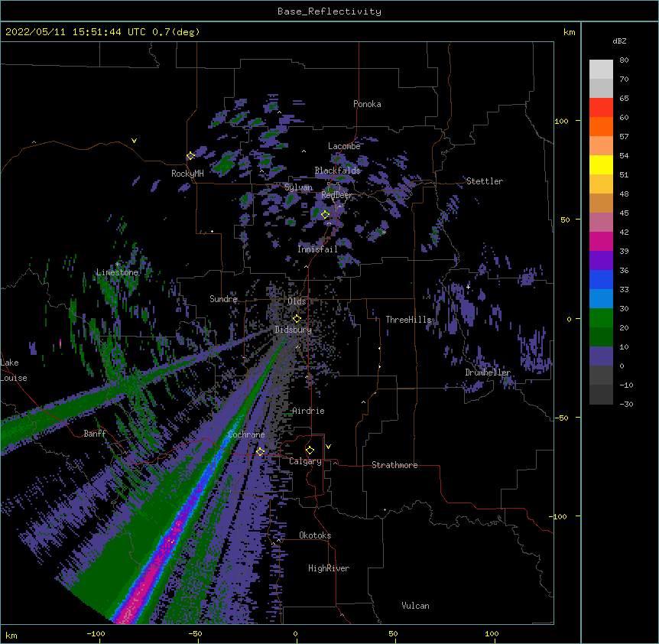The height and width of the screenshot is (644, 659).
Task: Click the Sundre town label
Action: (223, 299)
